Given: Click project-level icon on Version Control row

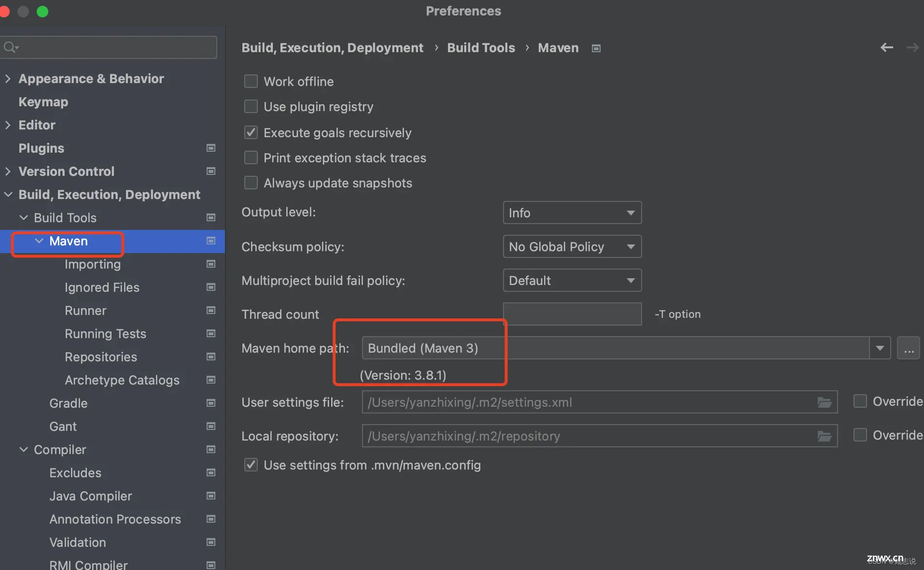Looking at the screenshot, I should pos(211,171).
